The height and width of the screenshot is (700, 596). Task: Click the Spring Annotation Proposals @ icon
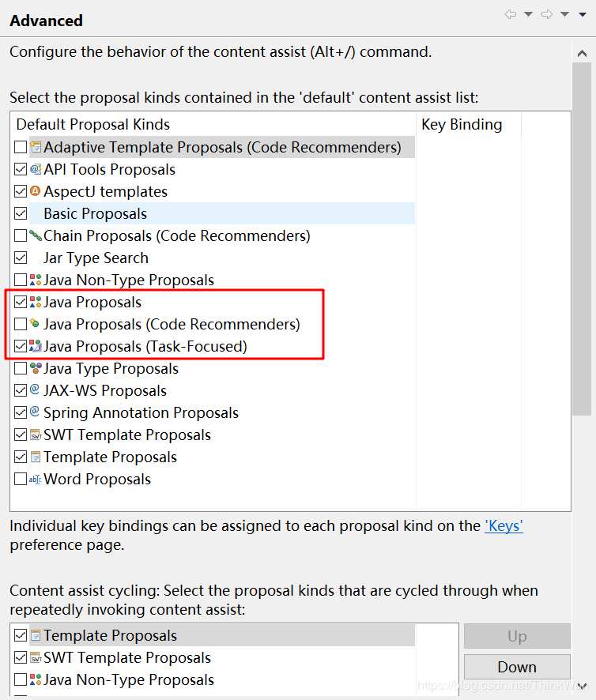[x=35, y=411]
